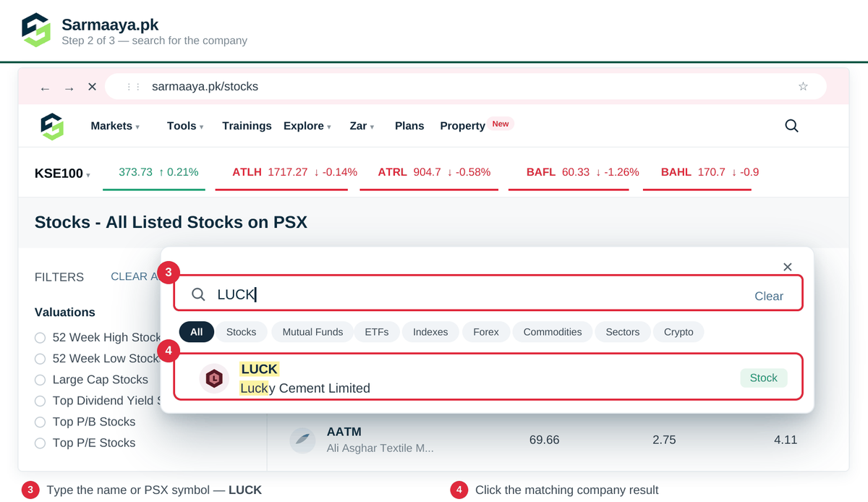Select the Crypto tab

pyautogui.click(x=678, y=332)
